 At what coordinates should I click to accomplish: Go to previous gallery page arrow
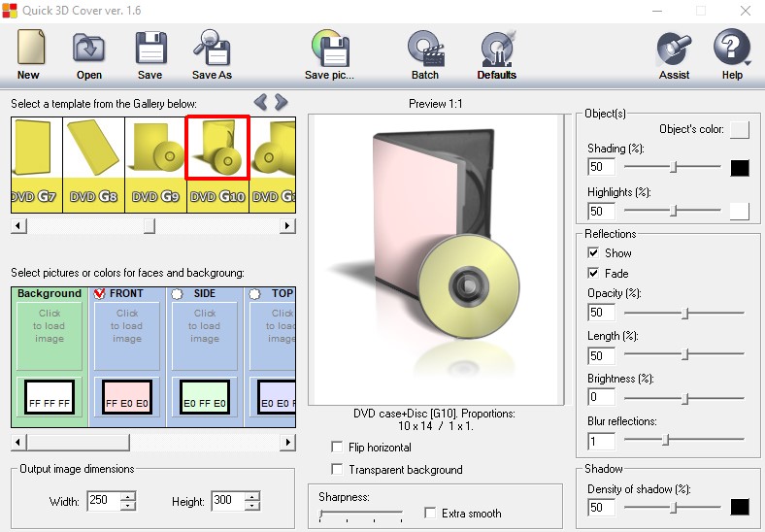pos(260,102)
